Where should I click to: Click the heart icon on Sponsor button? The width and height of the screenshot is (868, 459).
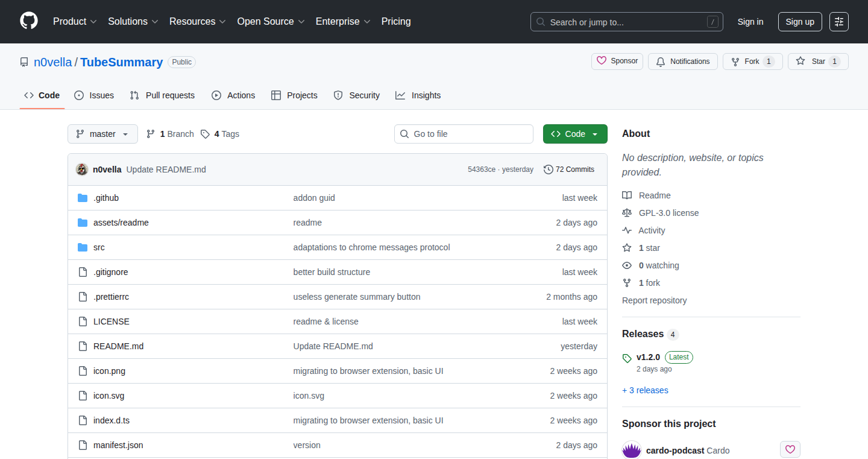click(602, 61)
